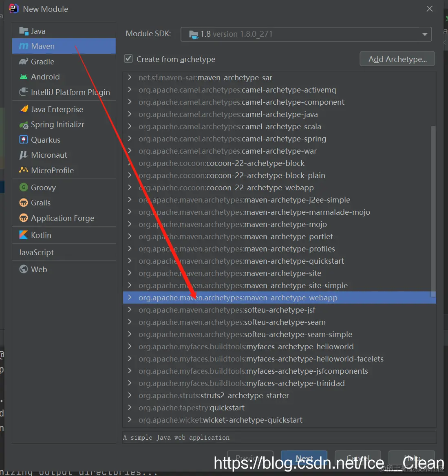
Task: Click 'A simple Java web application' description
Action: (x=176, y=437)
